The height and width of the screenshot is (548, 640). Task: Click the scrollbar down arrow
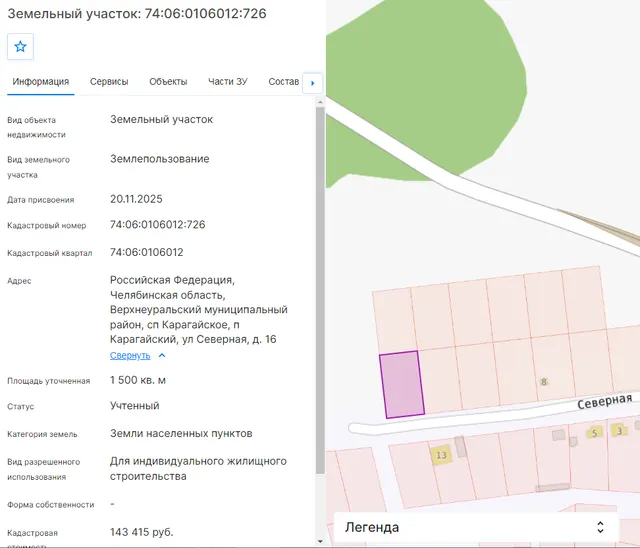[x=320, y=541]
